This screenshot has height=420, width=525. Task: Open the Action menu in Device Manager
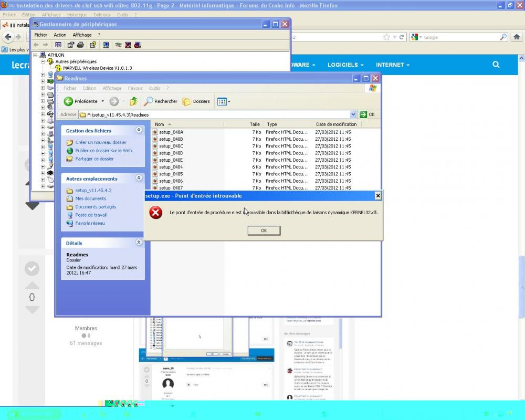(x=60, y=35)
